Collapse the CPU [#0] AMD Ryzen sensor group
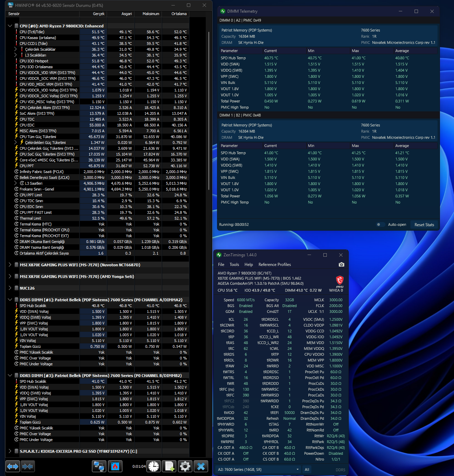Screen dimensions: 454x476 coord(10,26)
